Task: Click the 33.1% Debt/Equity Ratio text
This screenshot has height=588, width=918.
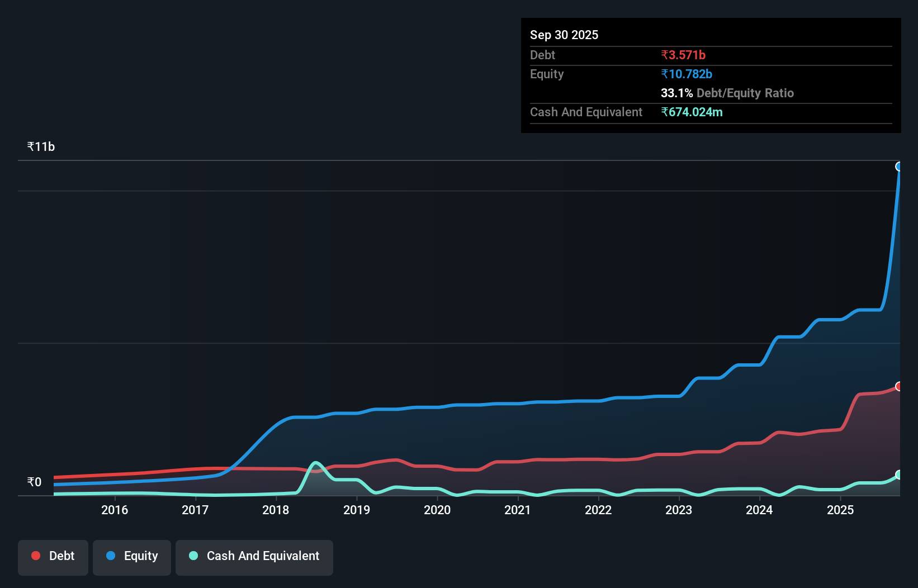Action: [x=728, y=93]
